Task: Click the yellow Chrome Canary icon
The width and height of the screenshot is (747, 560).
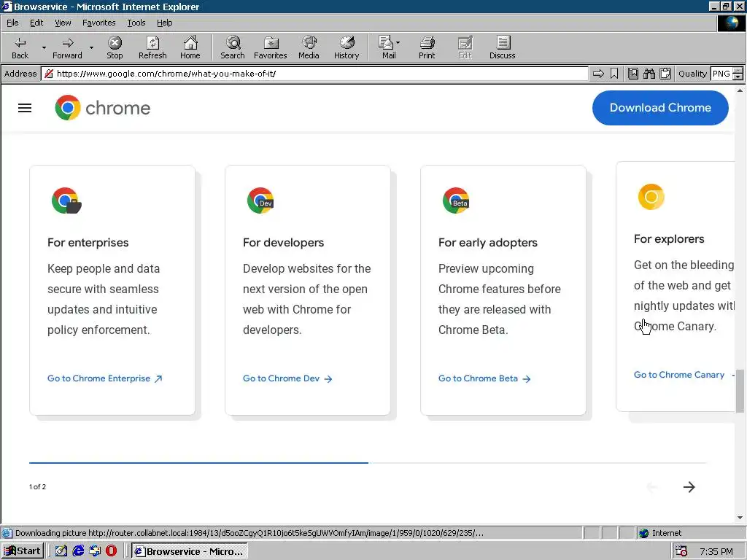Action: click(651, 197)
